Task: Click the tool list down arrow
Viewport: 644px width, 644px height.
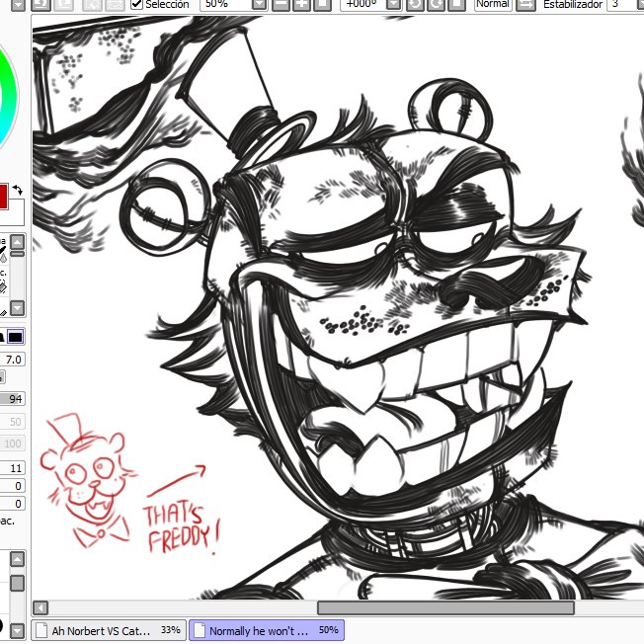Action: (17, 308)
